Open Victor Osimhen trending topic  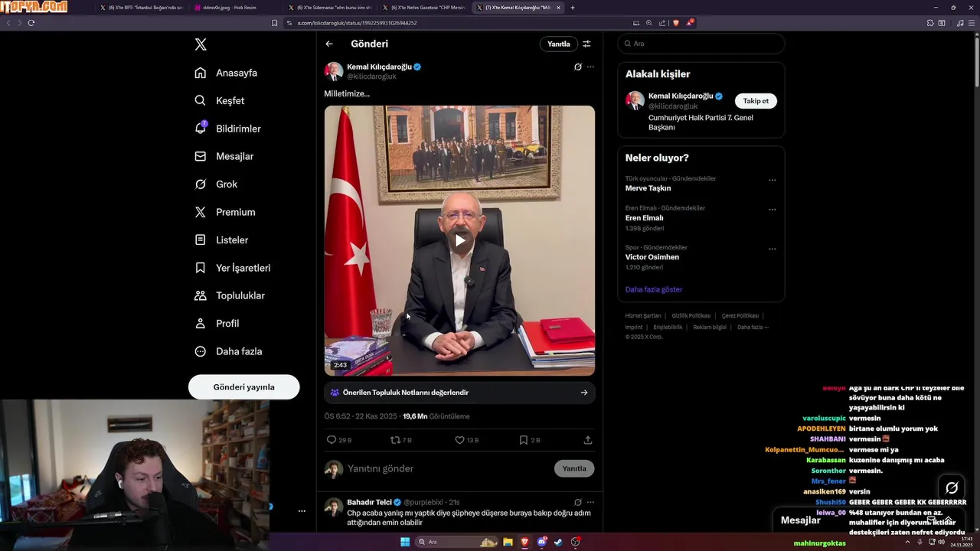[x=652, y=257]
